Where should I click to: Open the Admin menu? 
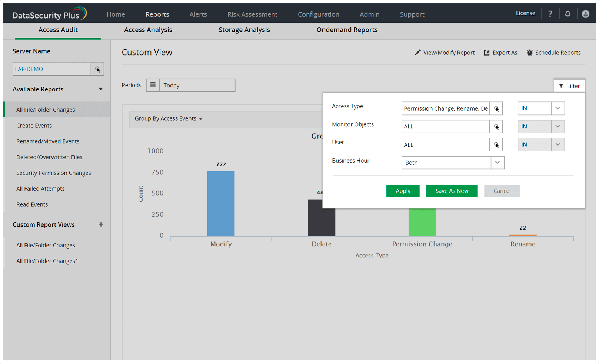pos(369,14)
